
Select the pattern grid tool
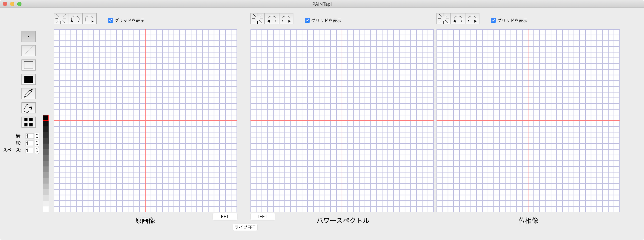[x=29, y=122]
